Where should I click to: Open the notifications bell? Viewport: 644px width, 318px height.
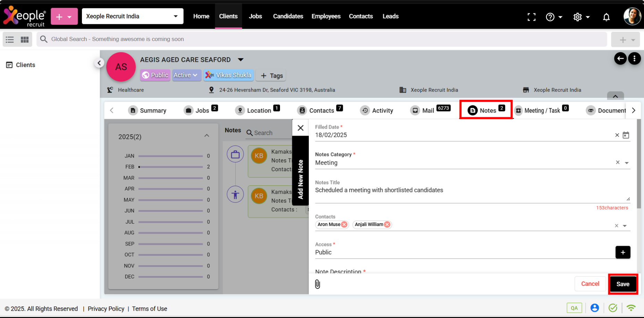point(606,17)
